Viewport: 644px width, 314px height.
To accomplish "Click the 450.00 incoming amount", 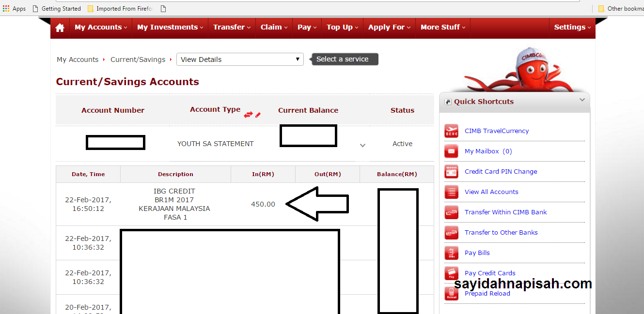I will [x=263, y=204].
